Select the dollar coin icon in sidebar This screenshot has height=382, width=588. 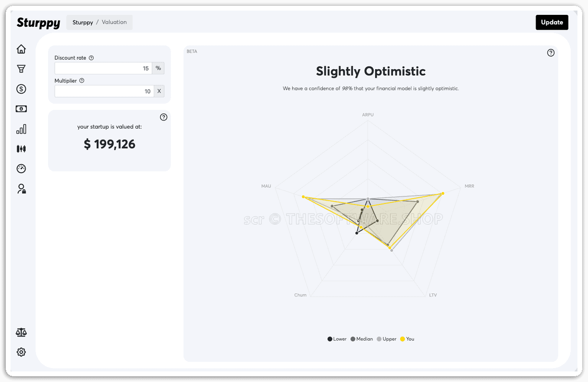pos(21,89)
